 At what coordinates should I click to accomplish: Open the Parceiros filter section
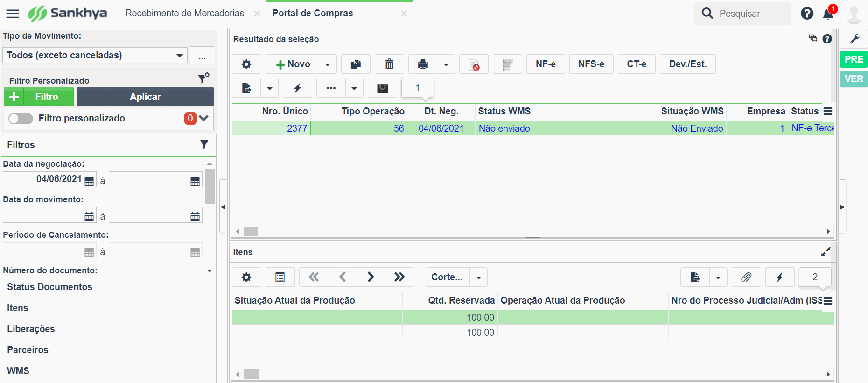[x=109, y=350]
